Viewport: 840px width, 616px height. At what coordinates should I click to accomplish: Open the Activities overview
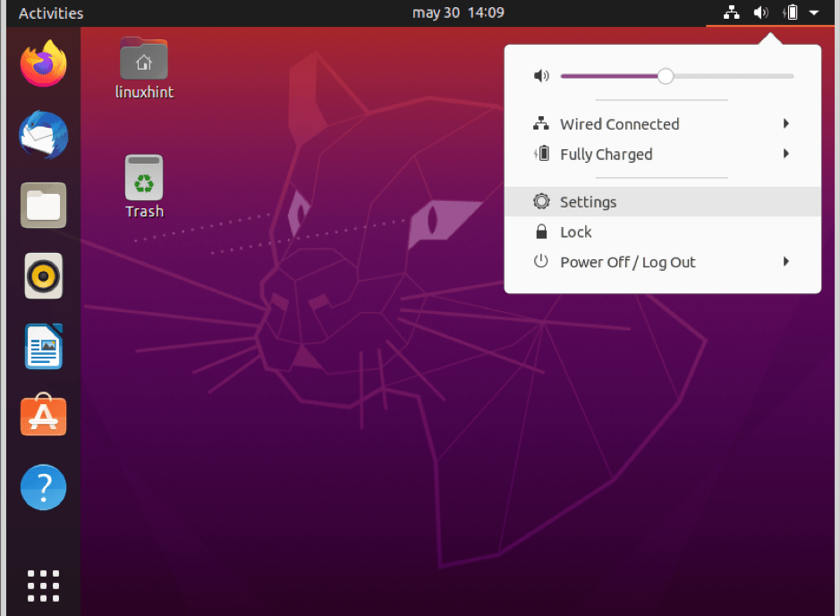pos(51,13)
